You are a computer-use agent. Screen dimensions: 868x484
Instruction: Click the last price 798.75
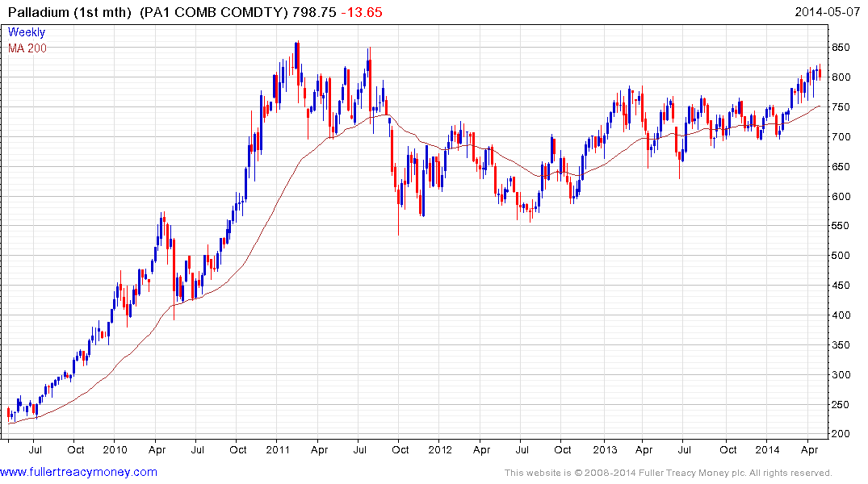click(314, 12)
